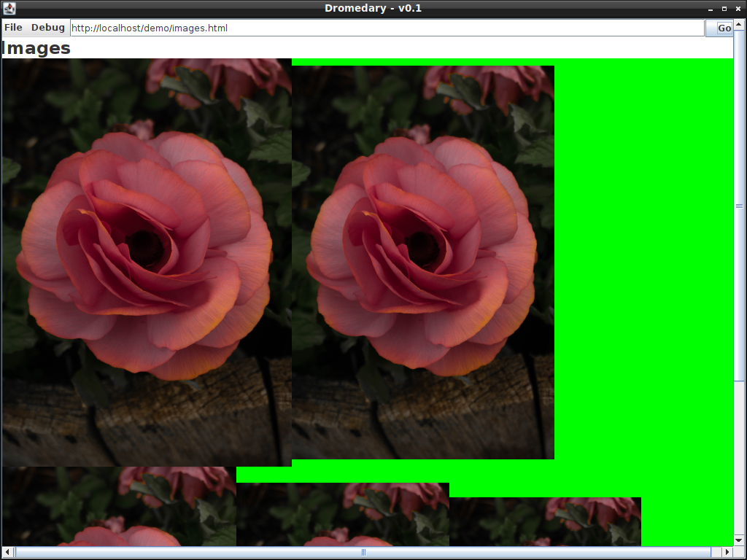Click the vertical scrollbar down arrow

tap(739, 540)
